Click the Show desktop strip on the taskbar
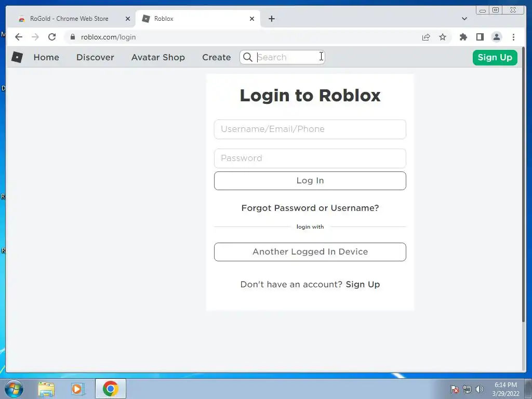Image resolution: width=532 pixels, height=399 pixels. (528, 389)
